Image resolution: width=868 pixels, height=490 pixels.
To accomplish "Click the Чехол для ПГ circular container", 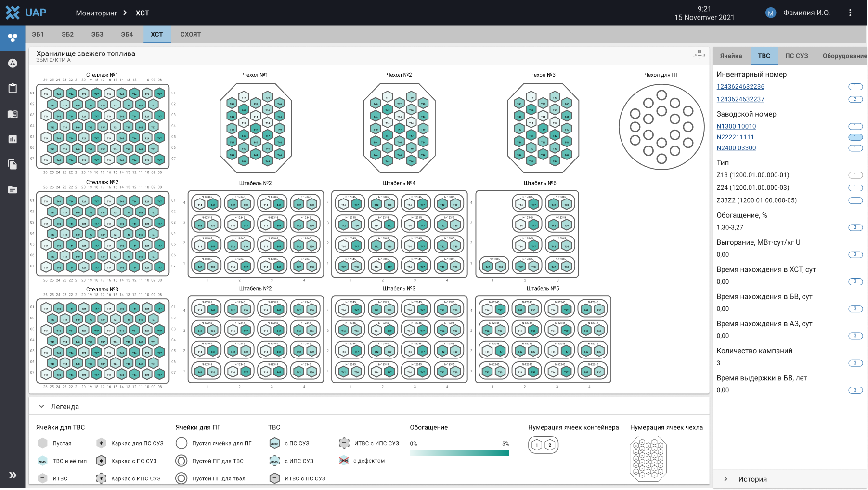I will coord(661,127).
